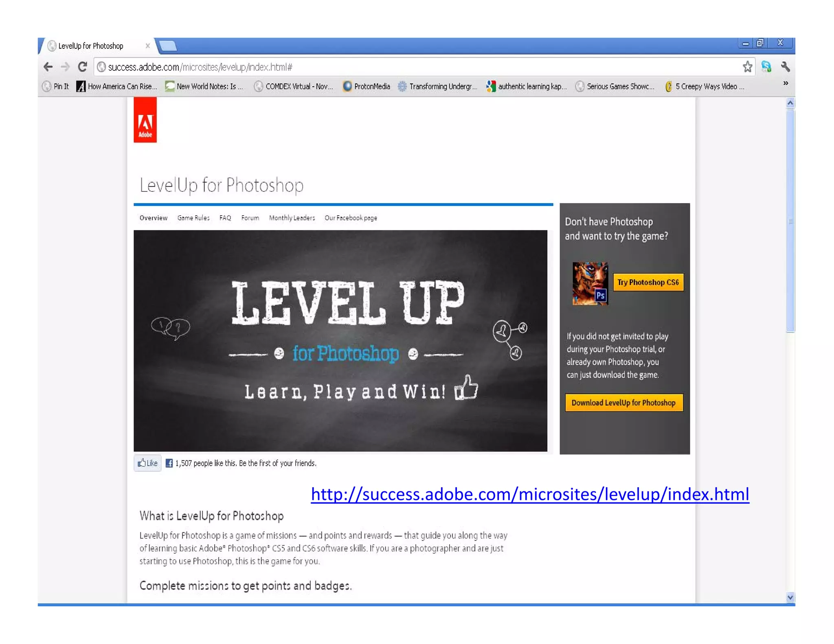Open the Skype extension icon

[766, 66]
